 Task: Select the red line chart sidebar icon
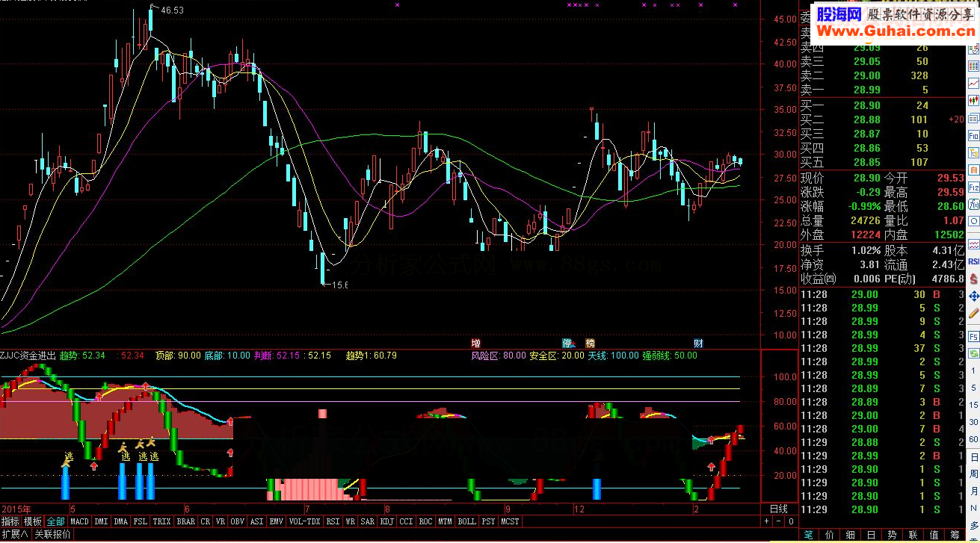coord(973,83)
